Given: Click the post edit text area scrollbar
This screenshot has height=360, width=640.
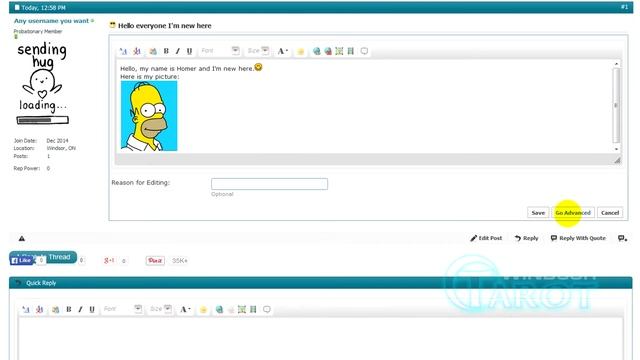Looking at the screenshot, I should pyautogui.click(x=616, y=105).
